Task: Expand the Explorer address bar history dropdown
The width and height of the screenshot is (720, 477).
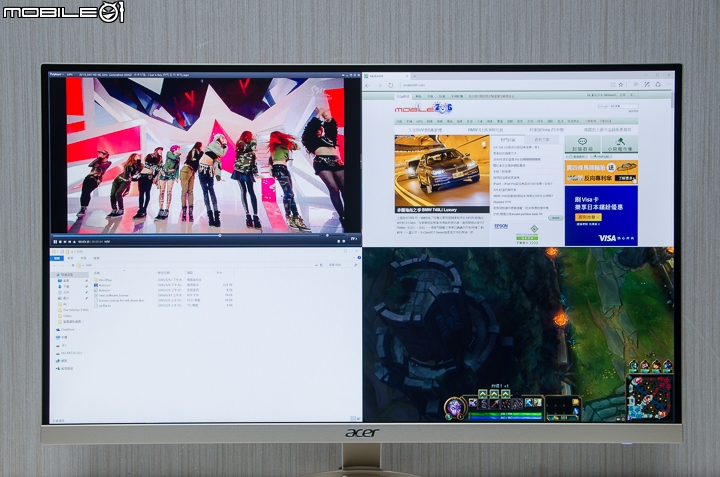Action: [316, 265]
